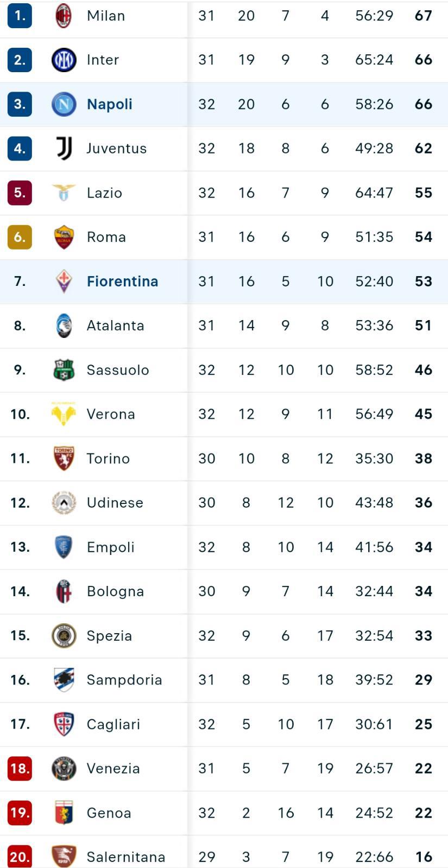Click Lazio's rank 5 position badge

20,193
